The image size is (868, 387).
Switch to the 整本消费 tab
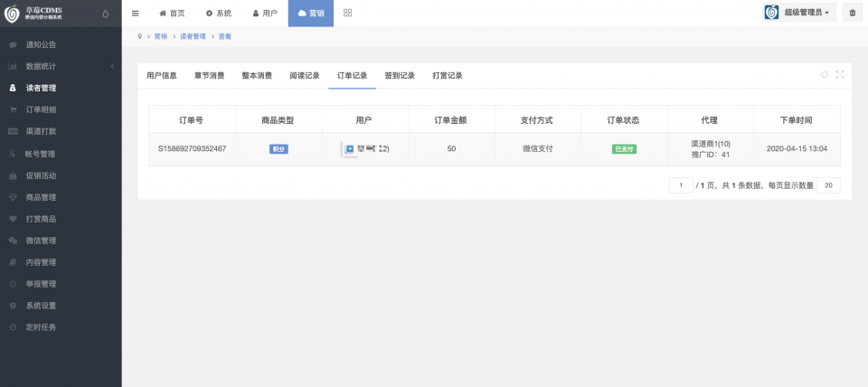(257, 76)
